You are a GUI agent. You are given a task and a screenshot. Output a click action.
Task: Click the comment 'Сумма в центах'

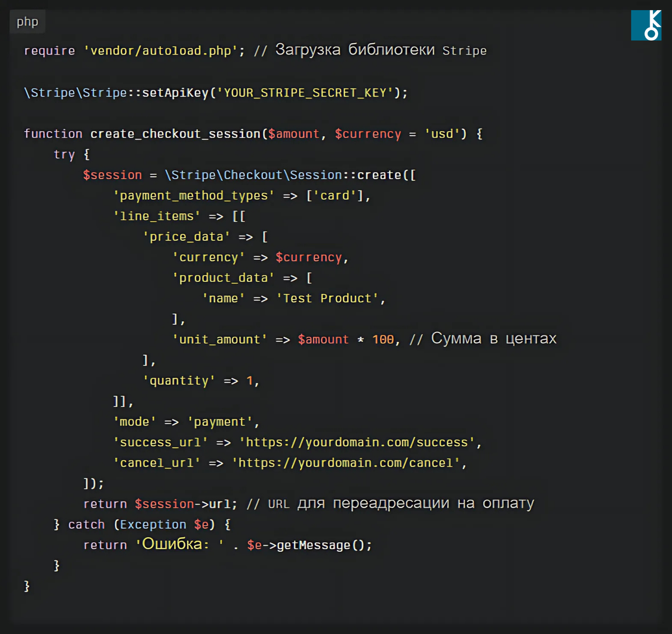[x=483, y=339]
